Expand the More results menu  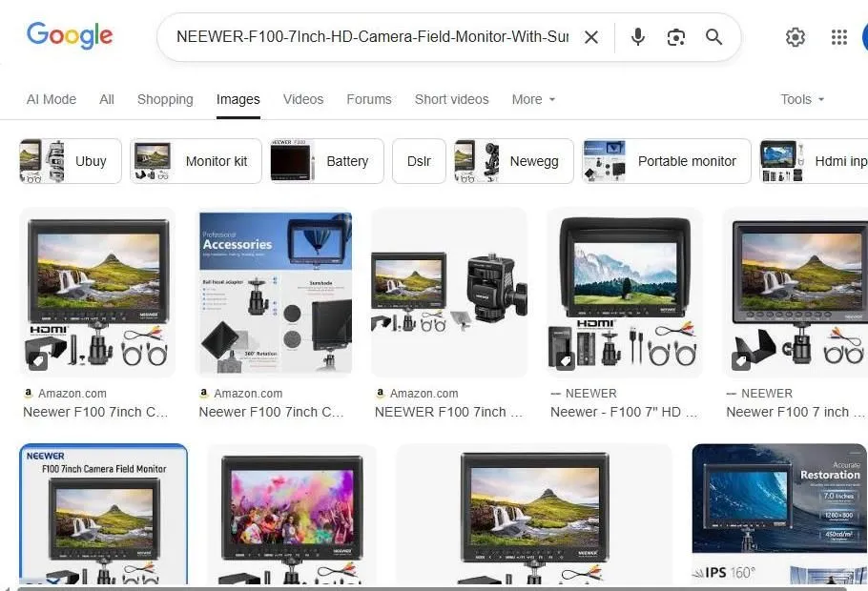pyautogui.click(x=532, y=99)
